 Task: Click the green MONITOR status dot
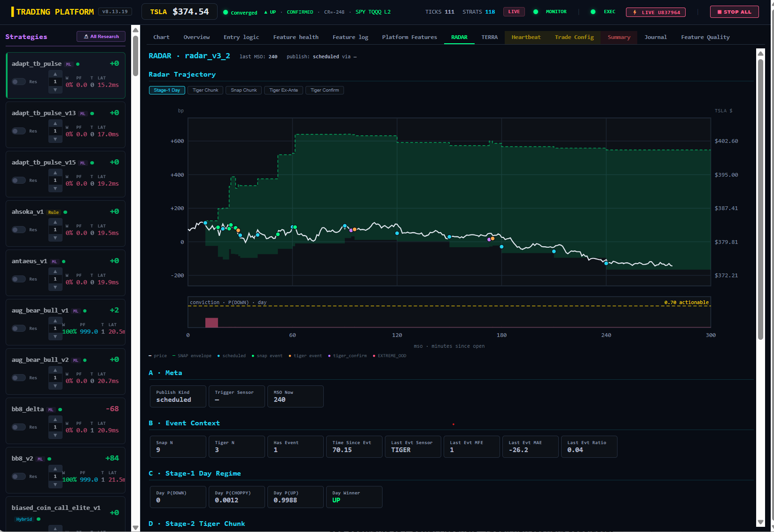tap(536, 12)
